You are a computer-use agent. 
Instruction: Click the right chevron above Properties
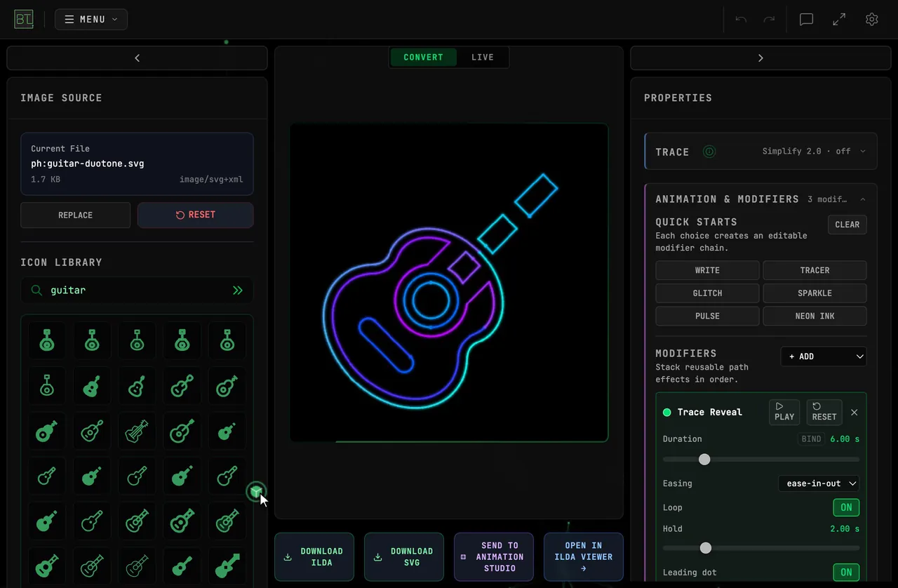point(760,58)
